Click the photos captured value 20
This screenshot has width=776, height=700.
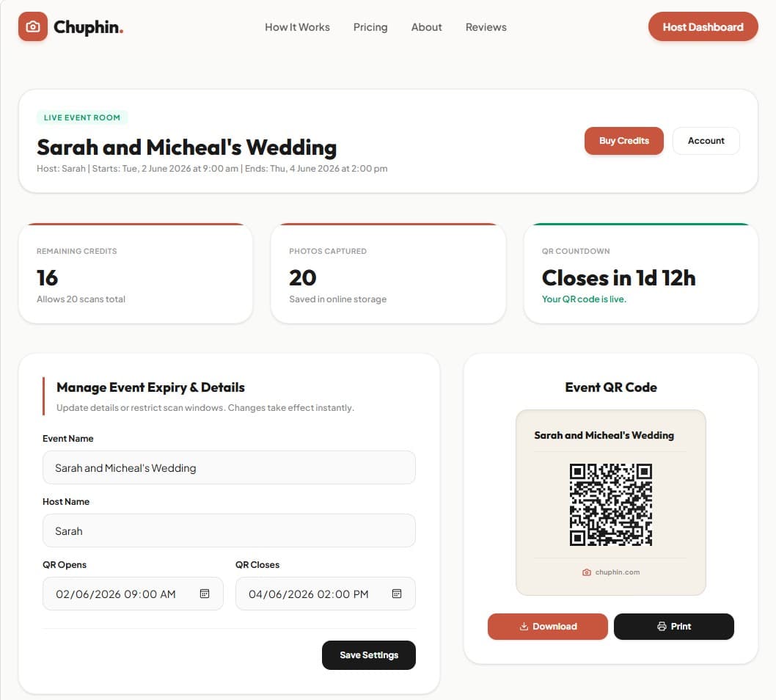tap(302, 277)
